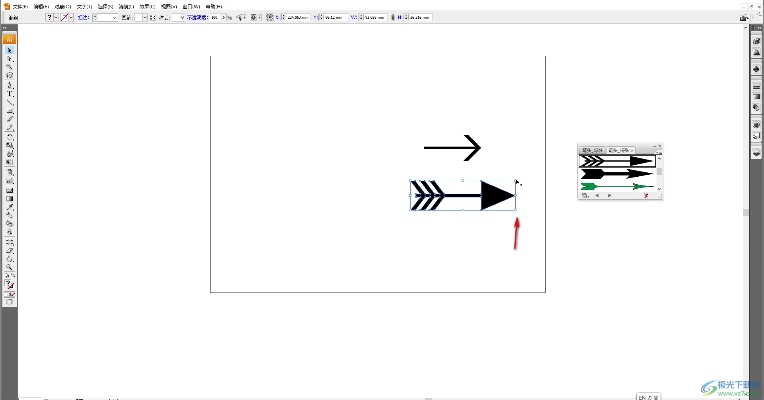
Task: Load next brush library with right arrow
Action: pos(609,195)
